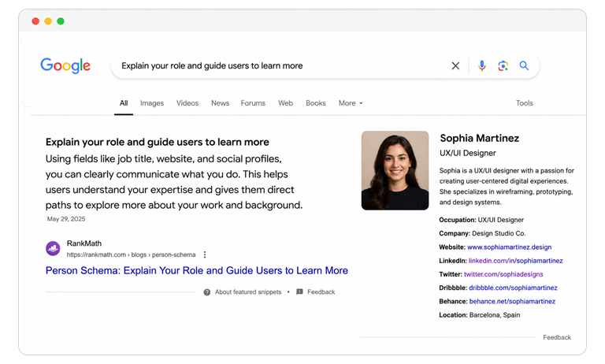Screen dimensions: 605x364
Task: Click Occupation: UX/UI Designer row
Action: point(481,220)
